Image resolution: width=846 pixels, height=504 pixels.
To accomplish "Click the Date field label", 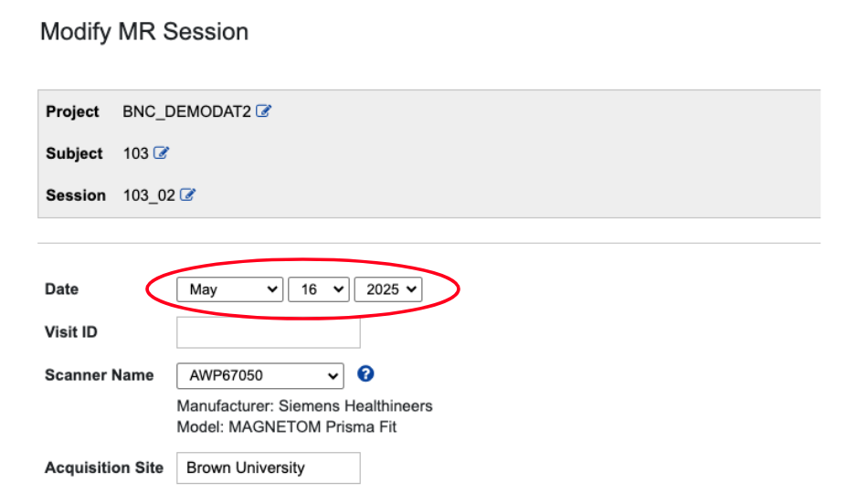I will pyautogui.click(x=61, y=289).
